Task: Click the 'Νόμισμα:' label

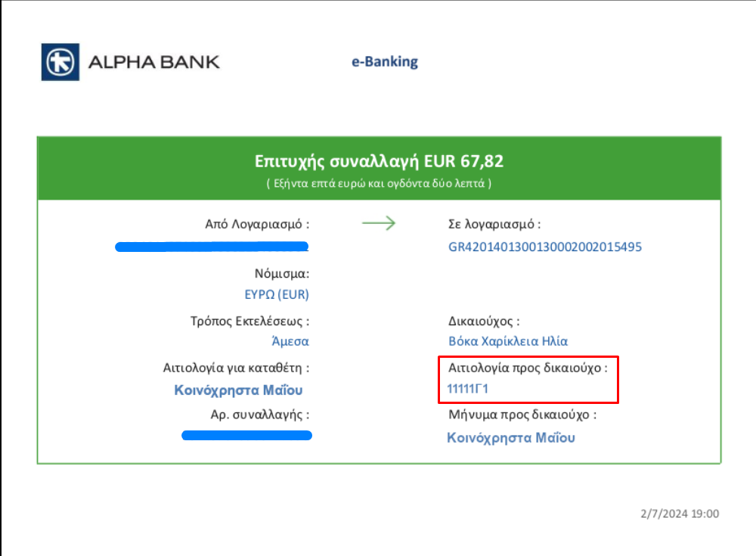Action: pyautogui.click(x=282, y=274)
